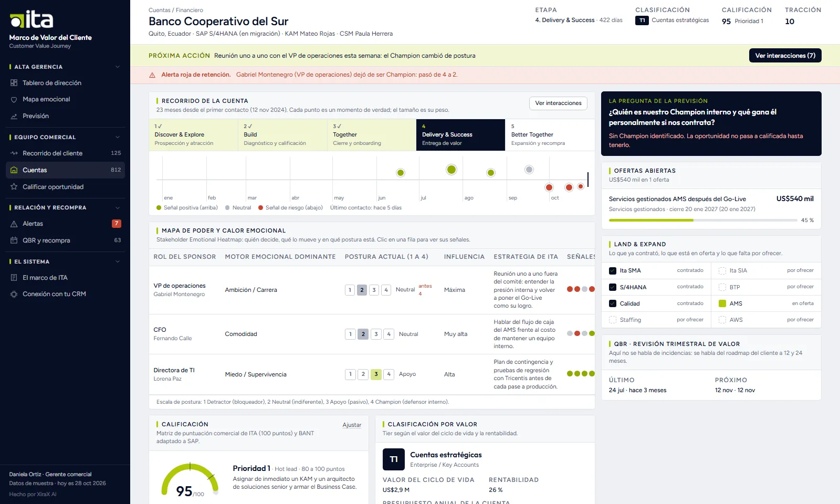Image resolution: width=840 pixels, height=504 pixels.
Task: Click the T1 classification badge in header
Action: [x=642, y=20]
